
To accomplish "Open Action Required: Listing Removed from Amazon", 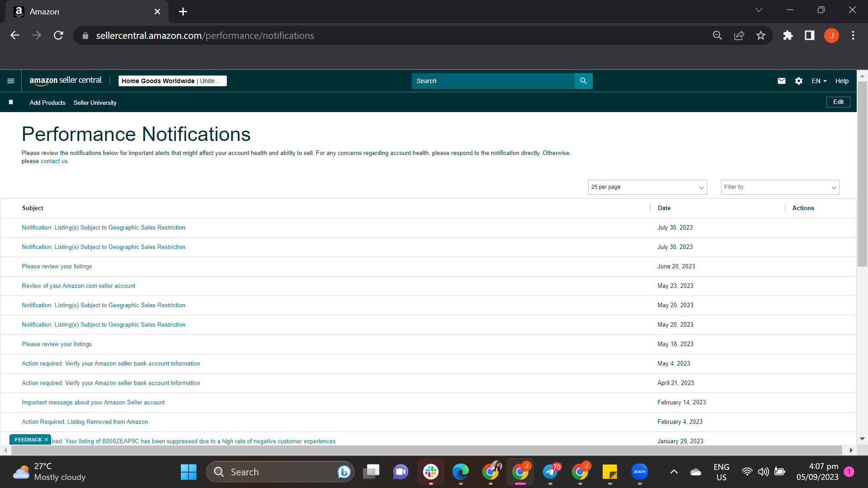I will click(x=85, y=422).
